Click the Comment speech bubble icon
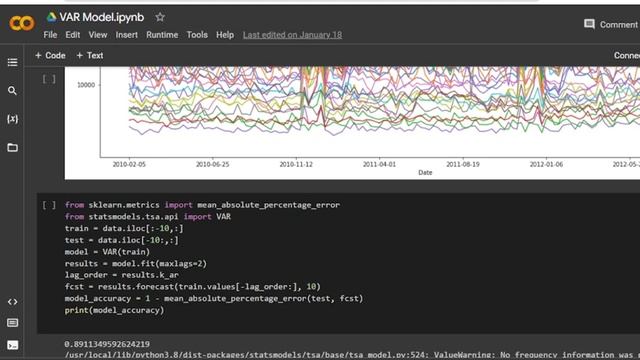The width and height of the screenshot is (640, 360). coord(589,24)
